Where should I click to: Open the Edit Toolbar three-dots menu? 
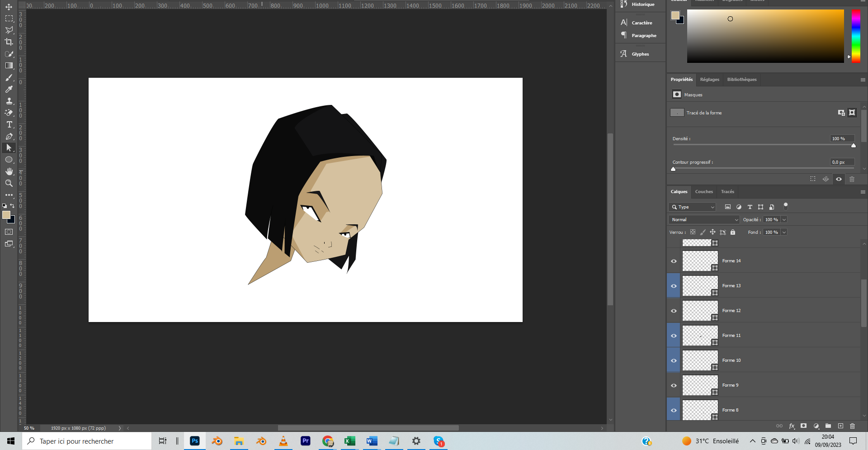[x=9, y=195]
